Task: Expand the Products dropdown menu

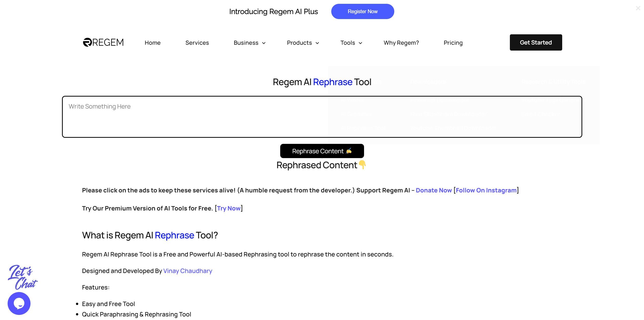Action: click(x=303, y=42)
